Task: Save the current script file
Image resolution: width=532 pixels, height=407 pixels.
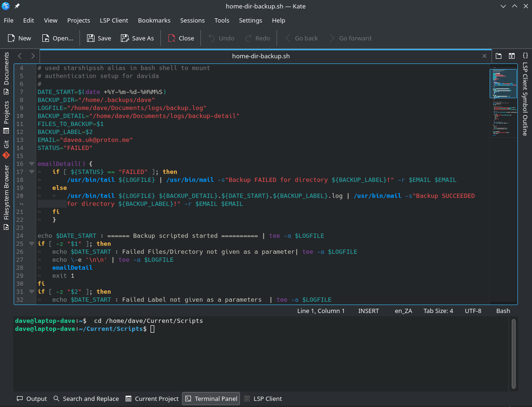Action: point(99,38)
